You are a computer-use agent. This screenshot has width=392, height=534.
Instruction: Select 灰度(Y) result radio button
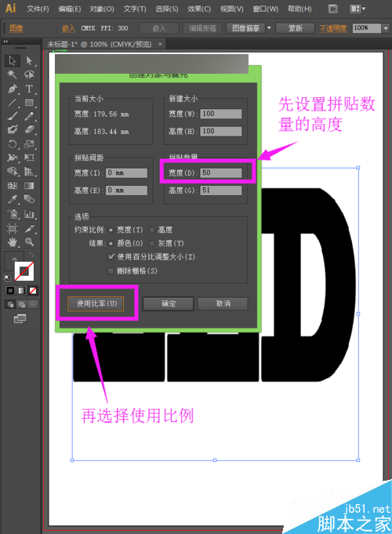coord(152,244)
